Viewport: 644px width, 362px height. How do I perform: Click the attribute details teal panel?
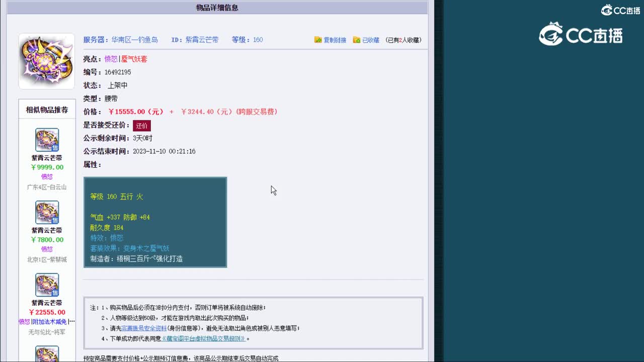(155, 222)
